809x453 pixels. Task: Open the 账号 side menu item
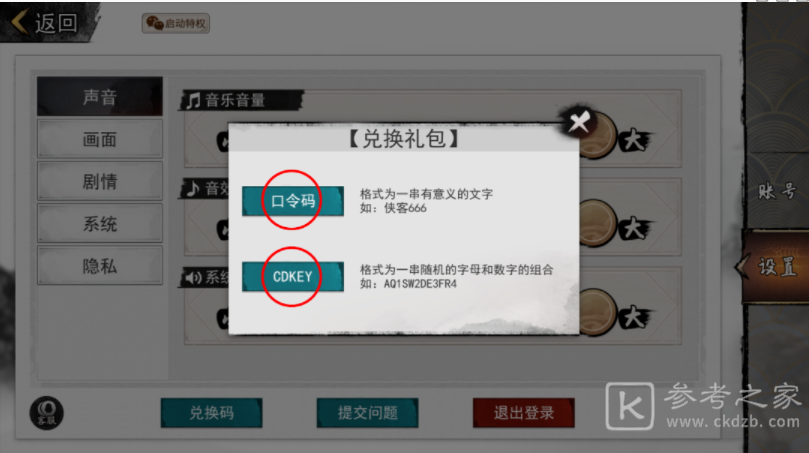[776, 191]
